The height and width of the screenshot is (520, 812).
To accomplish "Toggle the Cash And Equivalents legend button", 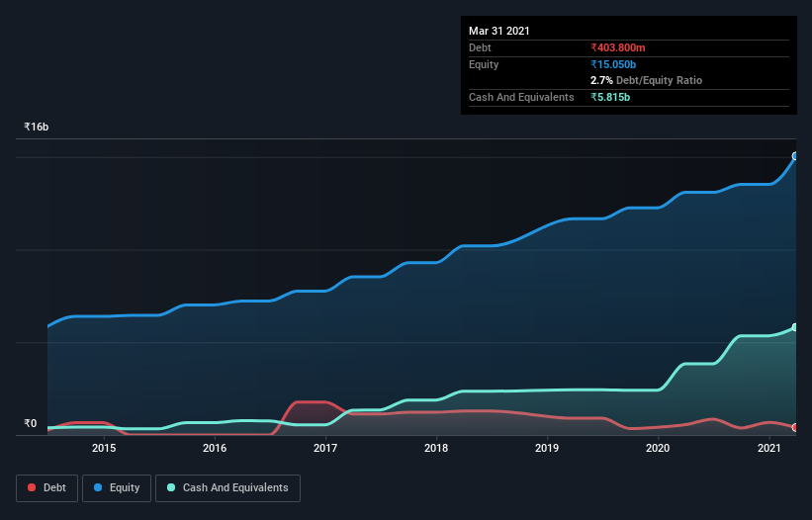I will click(x=227, y=488).
